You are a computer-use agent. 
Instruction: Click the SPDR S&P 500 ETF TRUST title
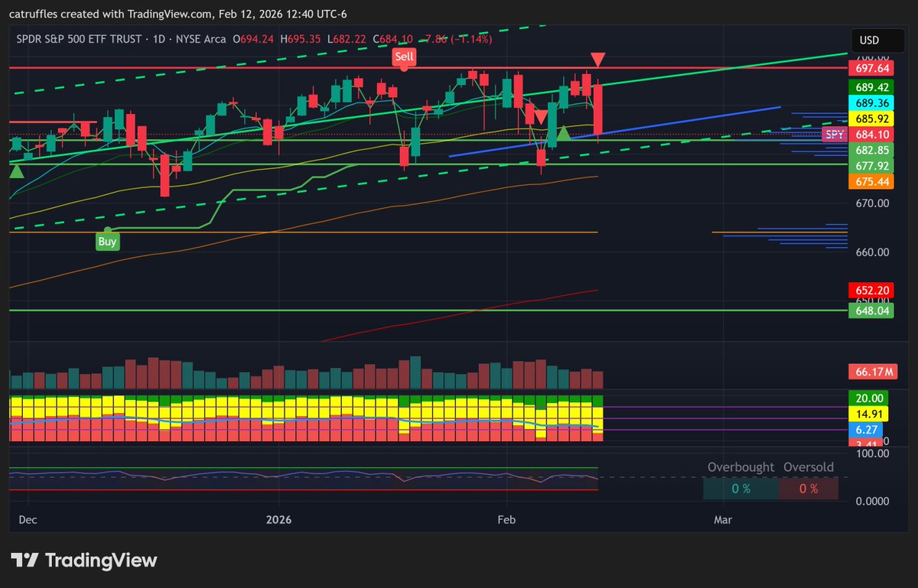point(80,39)
